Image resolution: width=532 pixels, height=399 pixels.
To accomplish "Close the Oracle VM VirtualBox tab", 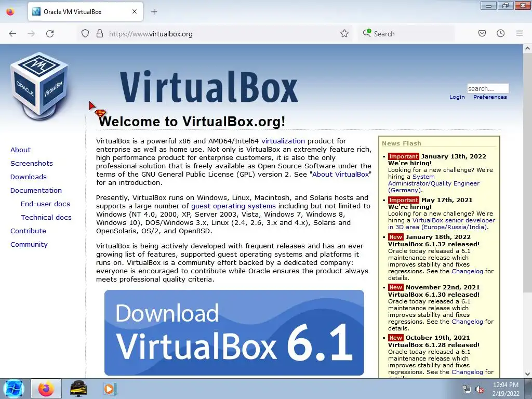I will coord(135,11).
